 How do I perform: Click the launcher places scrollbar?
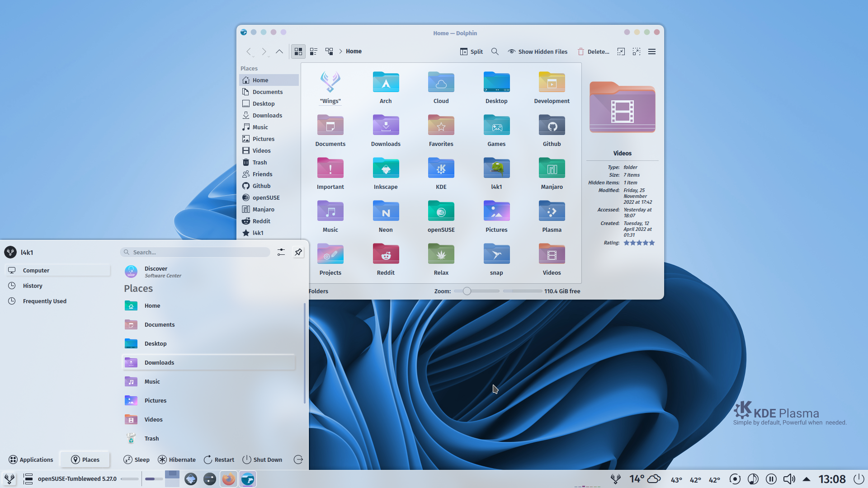point(305,353)
